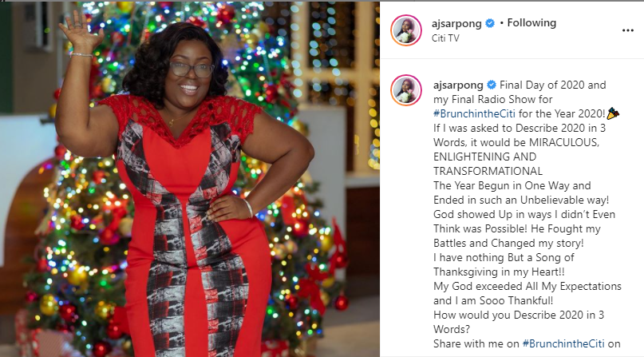The image size is (644, 357).
Task: Click the party popper emoji in caption
Action: coord(613,113)
